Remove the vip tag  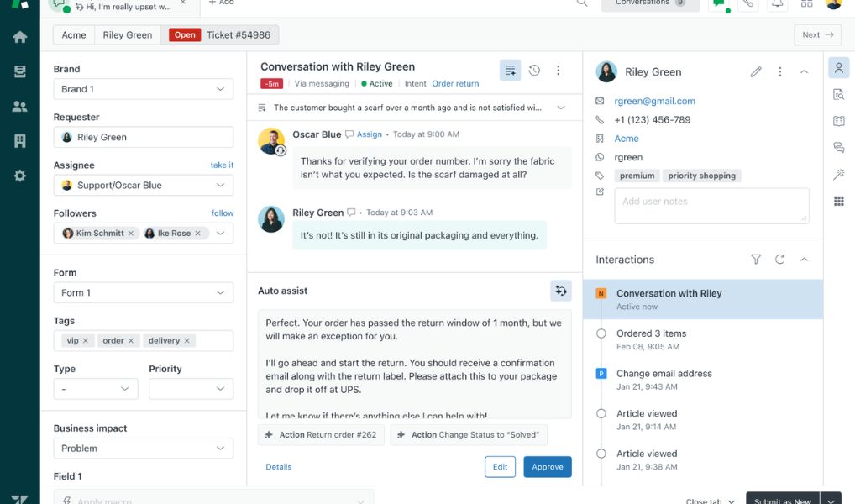coord(86,341)
